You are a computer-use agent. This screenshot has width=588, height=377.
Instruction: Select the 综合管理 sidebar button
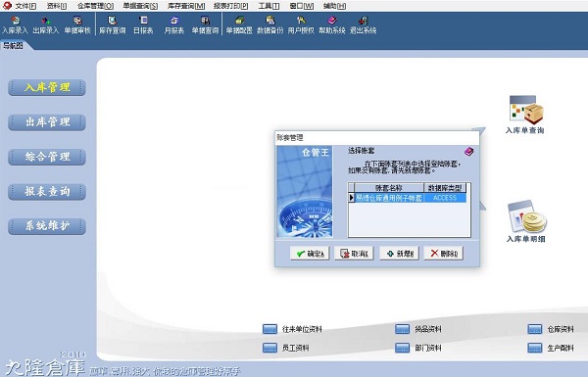pos(47,157)
